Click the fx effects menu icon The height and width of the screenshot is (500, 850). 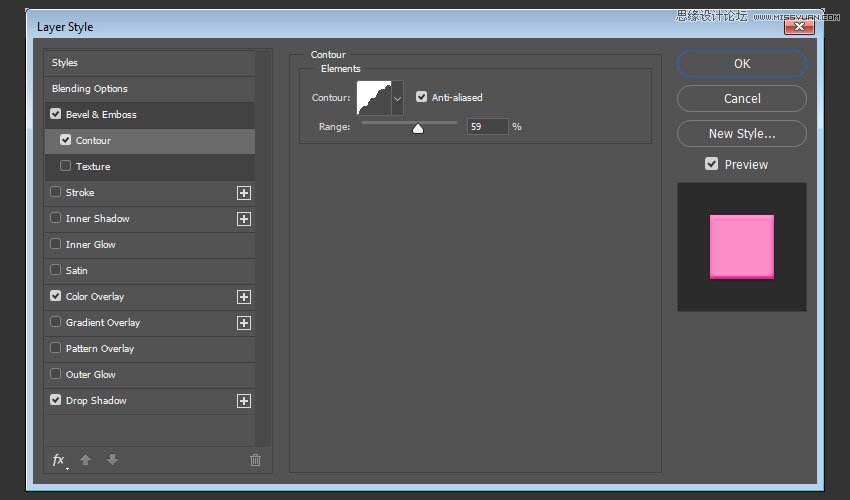(58, 460)
